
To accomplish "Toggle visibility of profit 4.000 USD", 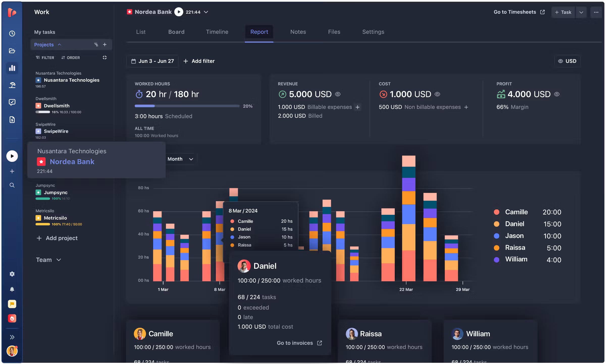I will (557, 94).
